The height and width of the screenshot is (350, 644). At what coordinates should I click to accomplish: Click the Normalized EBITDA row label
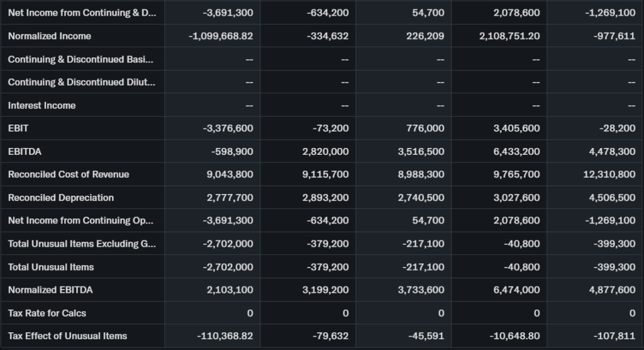[x=50, y=290]
